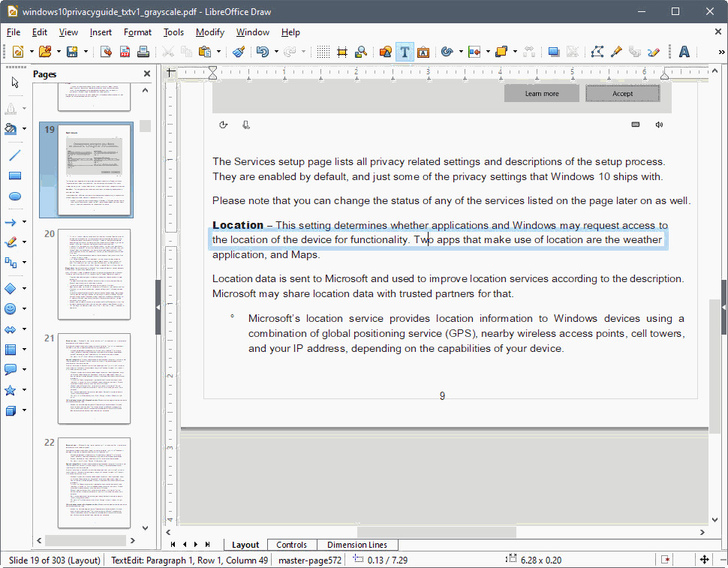Toggle Snap to Grid in the toolbar
Viewport: 728px width, 568px height.
tap(341, 52)
